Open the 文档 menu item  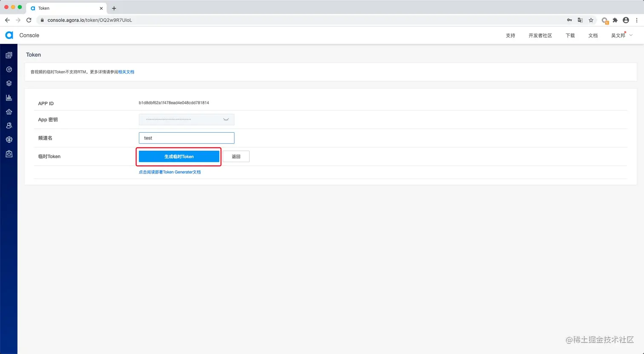pyautogui.click(x=593, y=36)
